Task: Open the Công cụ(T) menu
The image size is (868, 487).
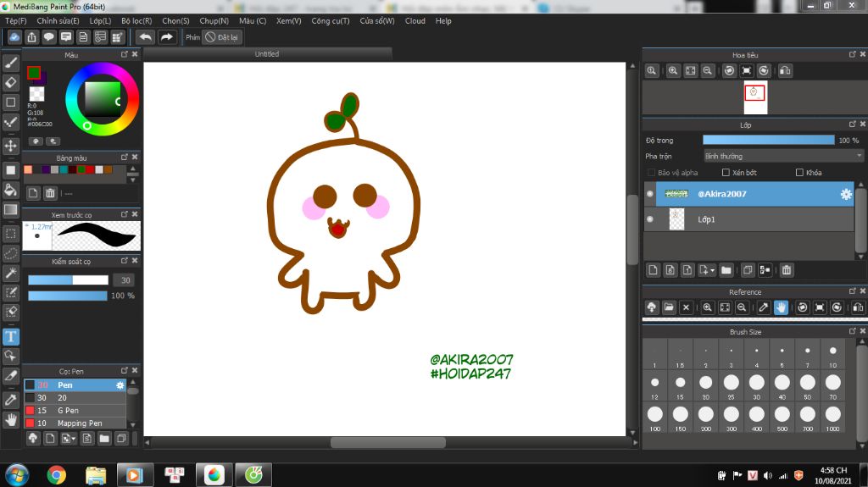Action: (330, 20)
